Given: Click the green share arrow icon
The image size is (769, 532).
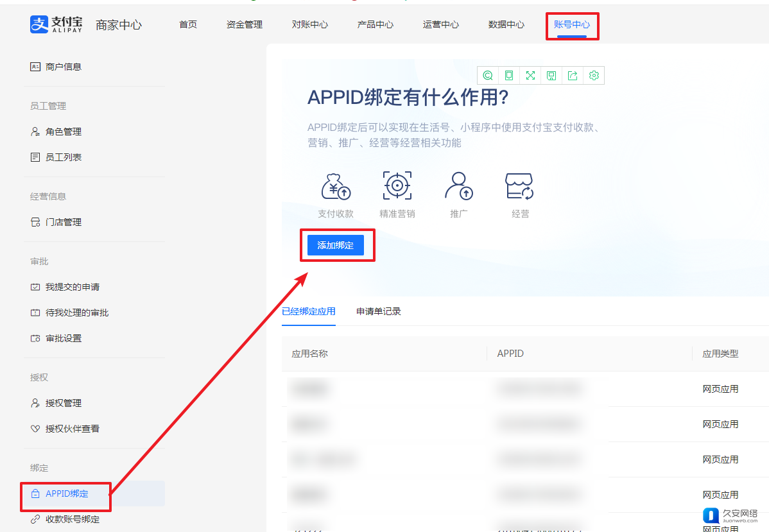Looking at the screenshot, I should coord(573,76).
